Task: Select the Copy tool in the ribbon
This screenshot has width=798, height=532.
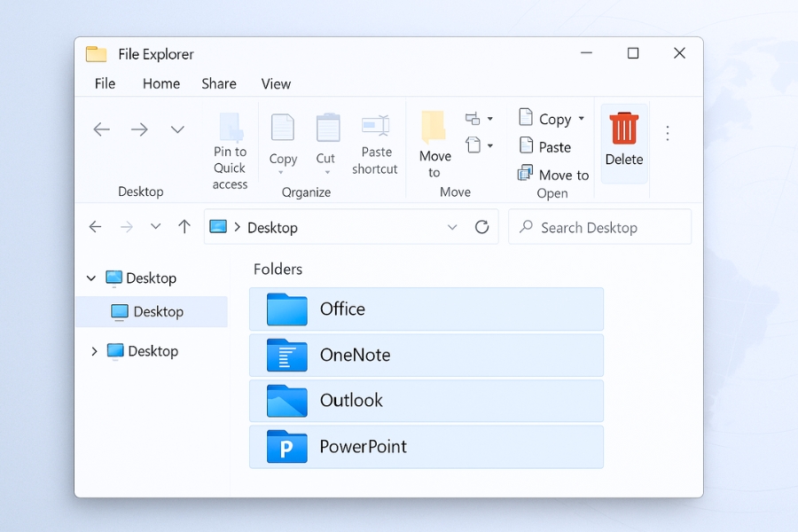Action: pos(283,142)
